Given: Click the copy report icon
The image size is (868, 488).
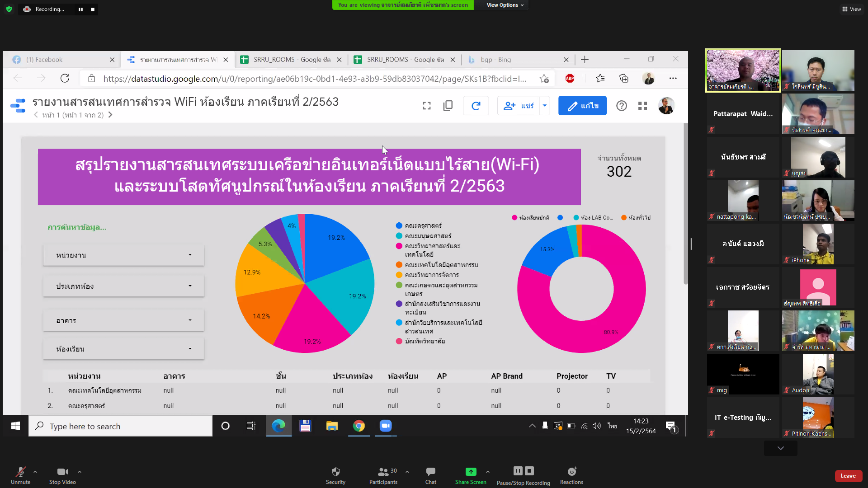Looking at the screenshot, I should tap(448, 106).
